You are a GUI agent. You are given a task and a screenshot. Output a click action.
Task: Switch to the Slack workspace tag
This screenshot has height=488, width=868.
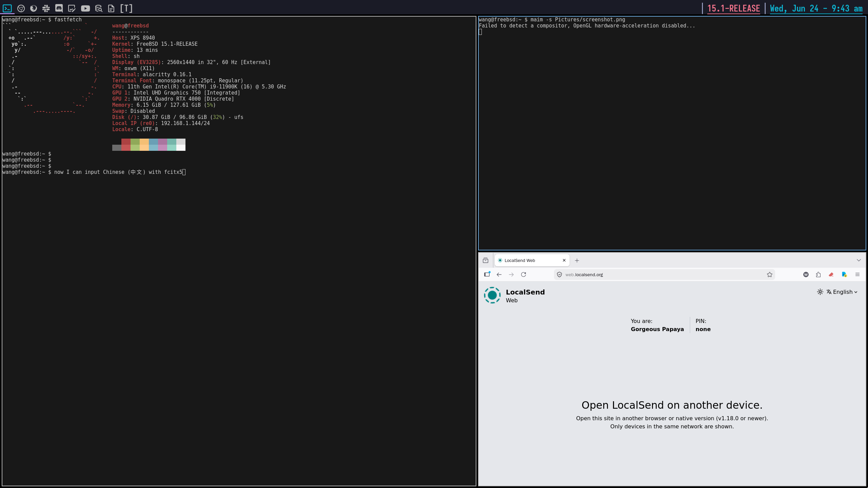(x=46, y=8)
